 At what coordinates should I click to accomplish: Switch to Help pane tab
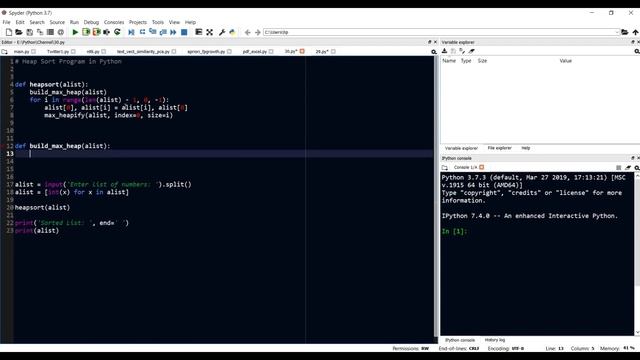coord(526,148)
